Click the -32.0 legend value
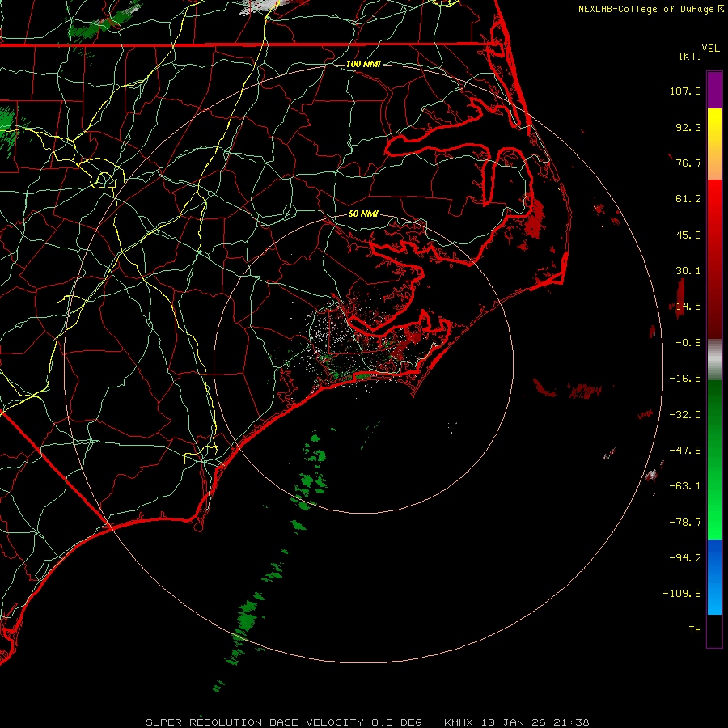 (x=685, y=415)
